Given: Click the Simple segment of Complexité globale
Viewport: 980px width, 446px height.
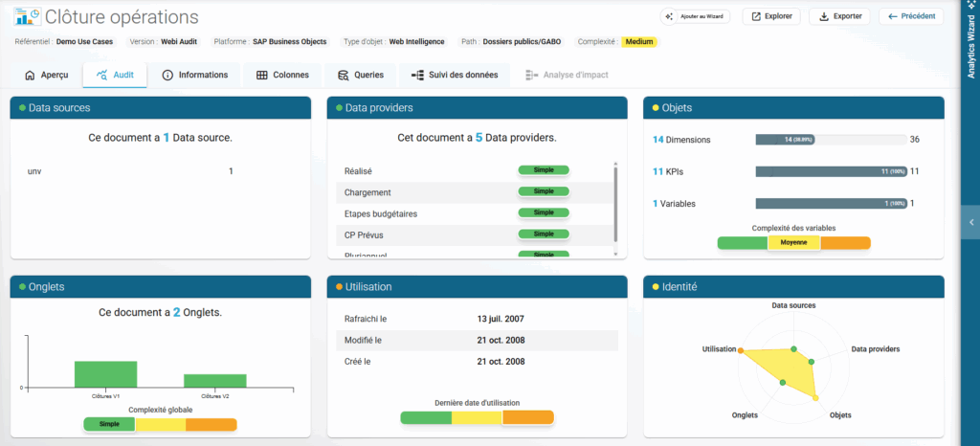Looking at the screenshot, I should [x=109, y=424].
